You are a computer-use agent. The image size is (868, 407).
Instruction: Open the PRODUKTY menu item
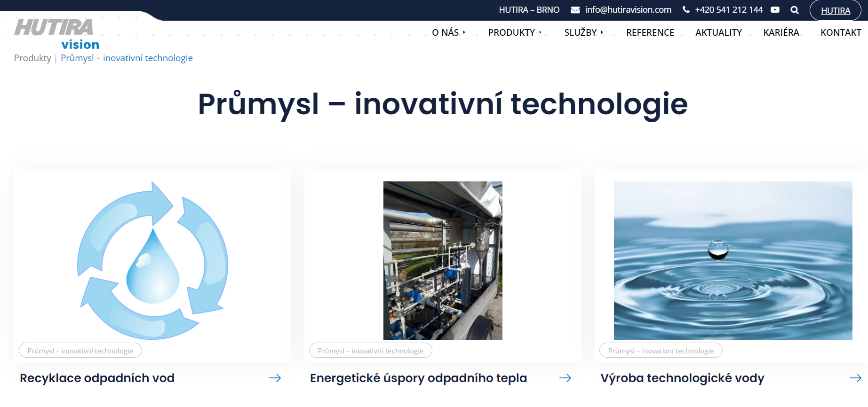[x=511, y=32]
